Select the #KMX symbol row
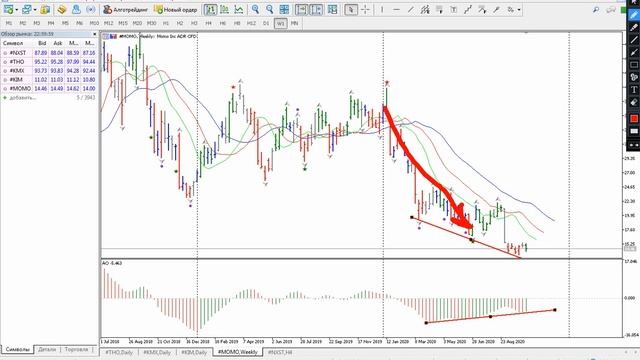Screen dimensions: 640x360 (x=49, y=71)
